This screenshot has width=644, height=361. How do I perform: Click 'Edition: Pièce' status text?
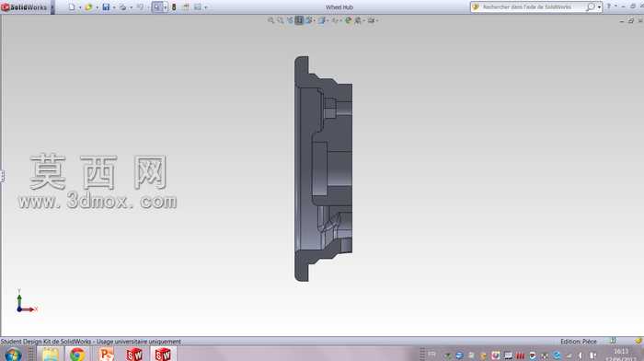(x=579, y=342)
